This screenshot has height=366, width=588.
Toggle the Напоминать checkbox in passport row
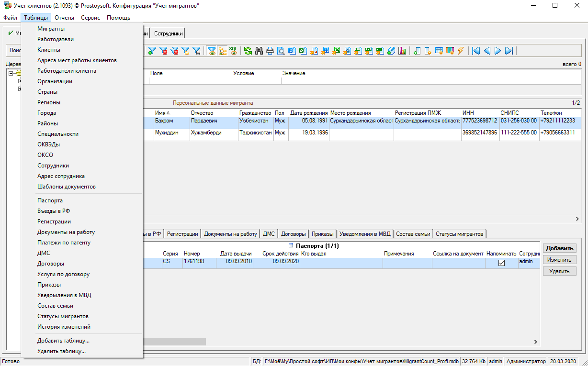pyautogui.click(x=501, y=263)
